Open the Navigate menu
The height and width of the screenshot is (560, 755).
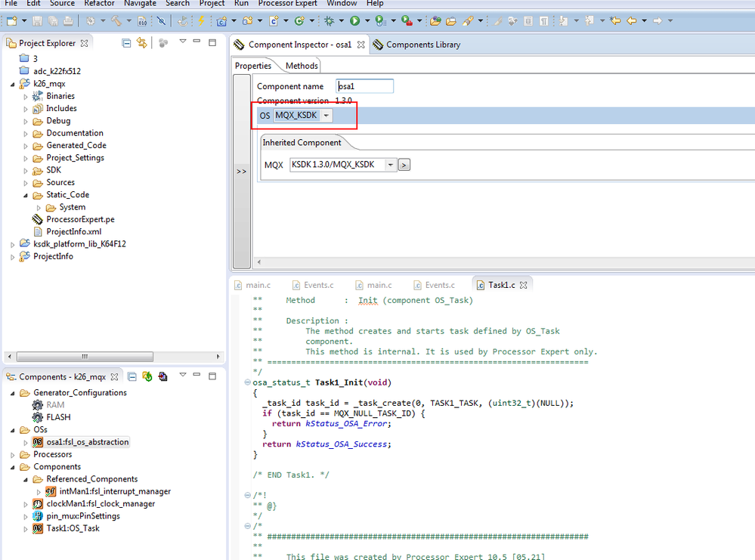tap(140, 3)
